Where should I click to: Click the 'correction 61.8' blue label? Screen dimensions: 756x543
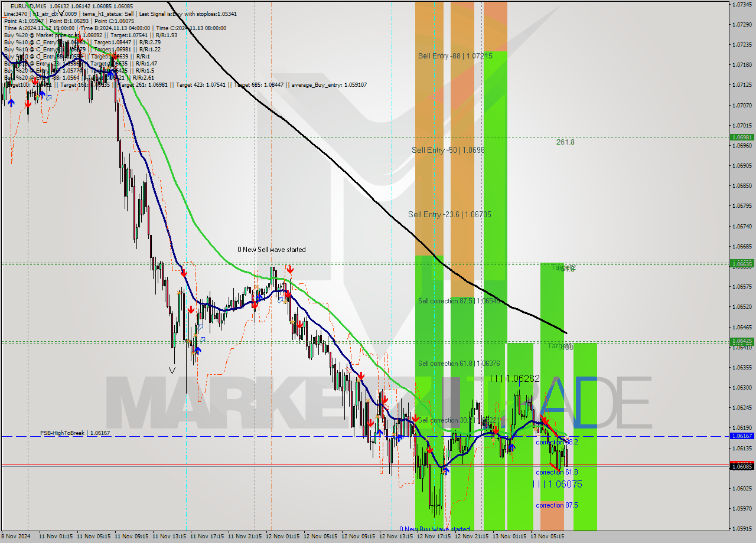pyautogui.click(x=557, y=472)
